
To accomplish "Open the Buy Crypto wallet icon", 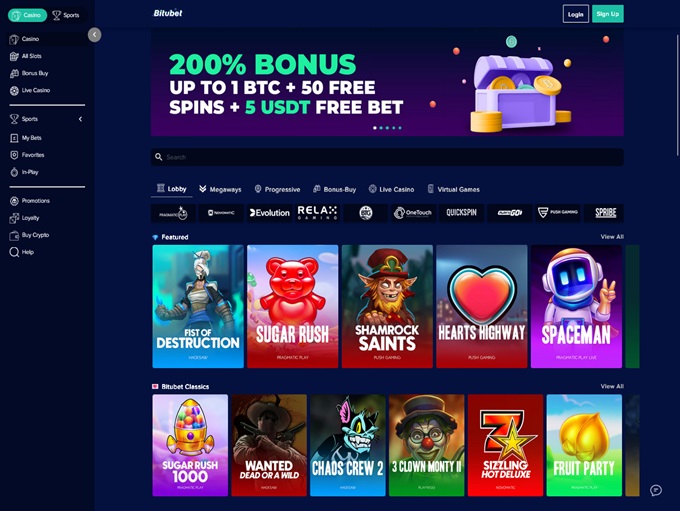I will pyautogui.click(x=14, y=235).
